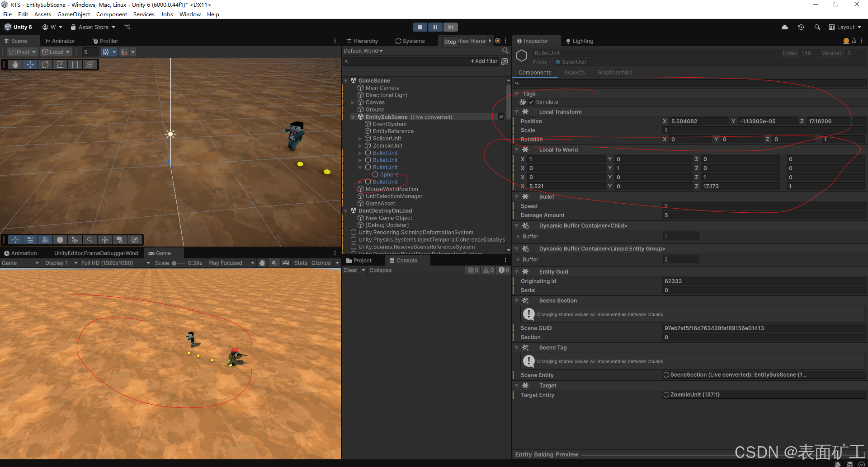Collapse the Bullet component section
The height and width of the screenshot is (467, 868).
click(517, 196)
